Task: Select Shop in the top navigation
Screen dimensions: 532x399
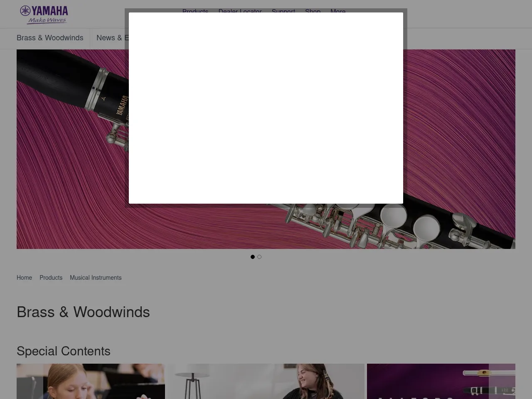Action: click(313, 11)
